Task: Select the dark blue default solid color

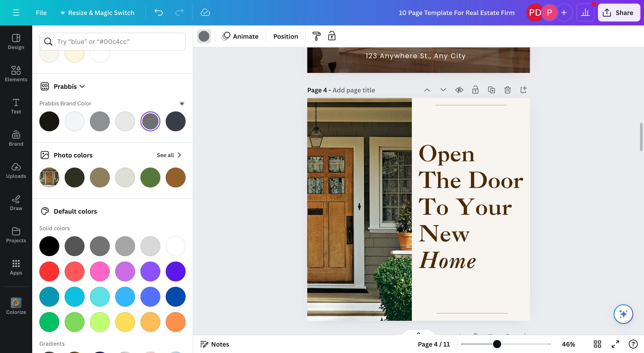Action: [x=176, y=297]
